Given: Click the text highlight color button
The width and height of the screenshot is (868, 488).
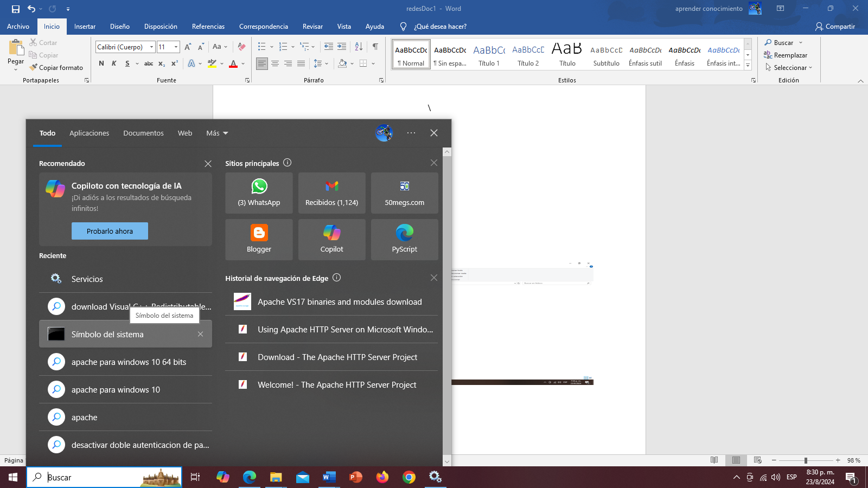Looking at the screenshot, I should 212,63.
